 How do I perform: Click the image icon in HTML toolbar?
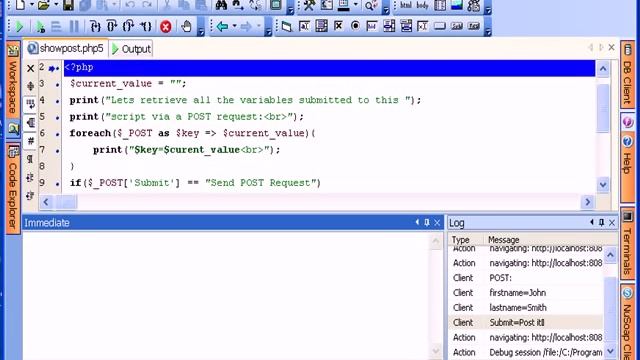tap(456, 5)
